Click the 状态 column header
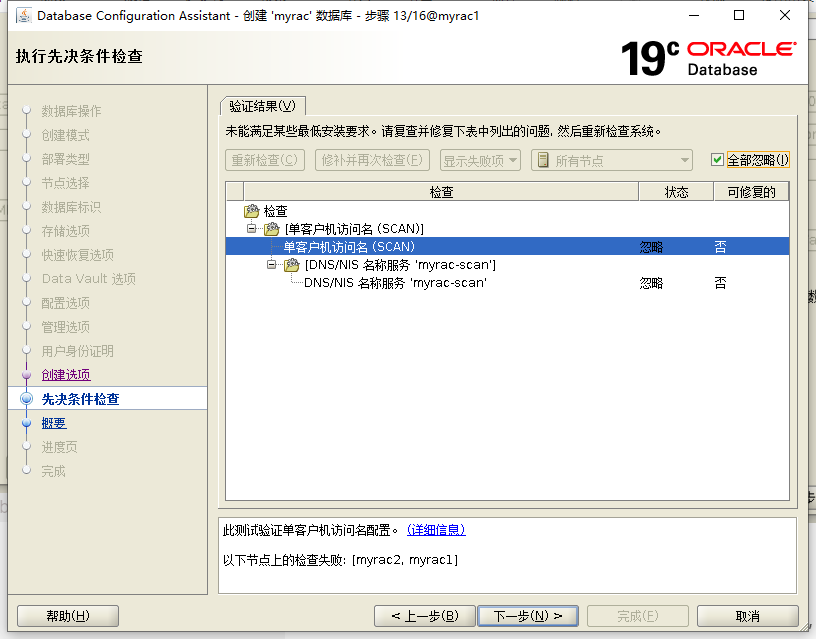This screenshot has width=816, height=639. tap(676, 192)
